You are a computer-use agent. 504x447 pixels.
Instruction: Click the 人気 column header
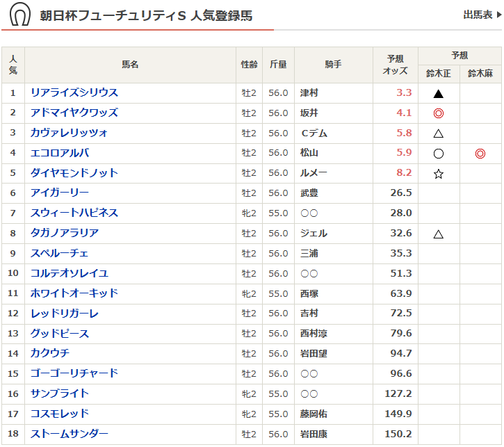pos(13,65)
